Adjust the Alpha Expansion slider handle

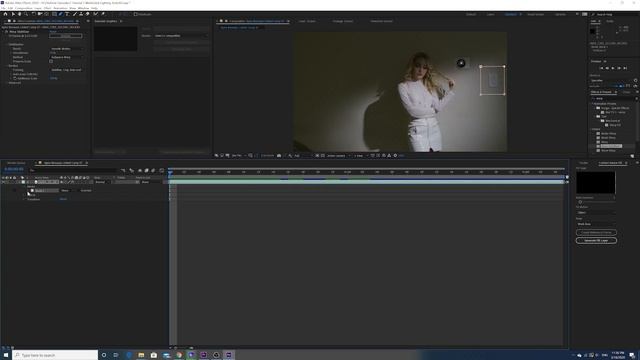(580, 202)
